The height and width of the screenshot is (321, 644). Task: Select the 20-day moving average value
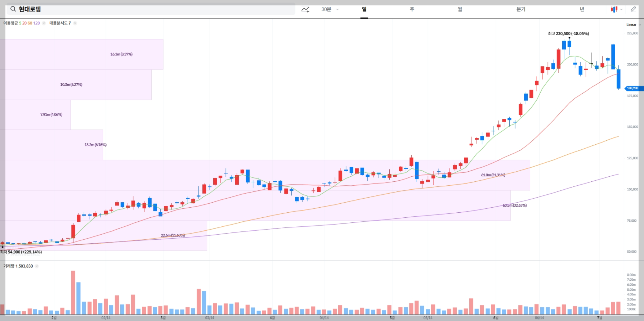coord(24,23)
